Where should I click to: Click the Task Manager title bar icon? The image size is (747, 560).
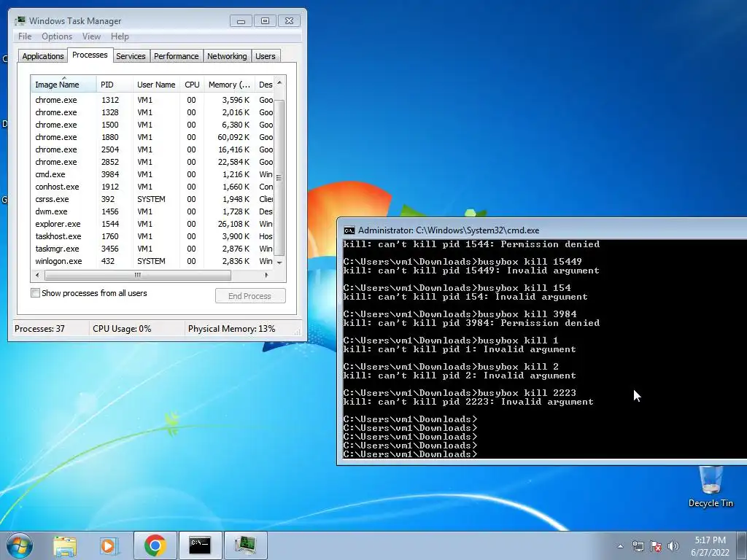point(20,20)
